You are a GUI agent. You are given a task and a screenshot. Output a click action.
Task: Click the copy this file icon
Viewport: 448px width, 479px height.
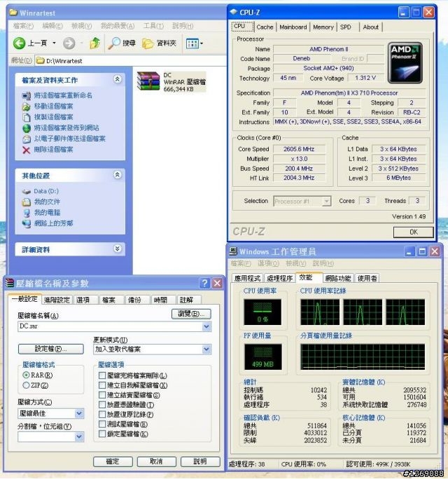click(x=27, y=118)
